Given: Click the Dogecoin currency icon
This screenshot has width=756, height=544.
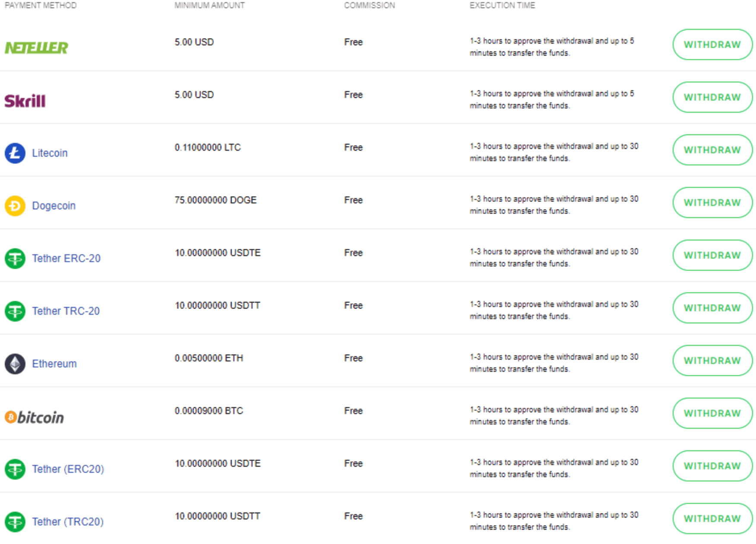Looking at the screenshot, I should [x=14, y=206].
